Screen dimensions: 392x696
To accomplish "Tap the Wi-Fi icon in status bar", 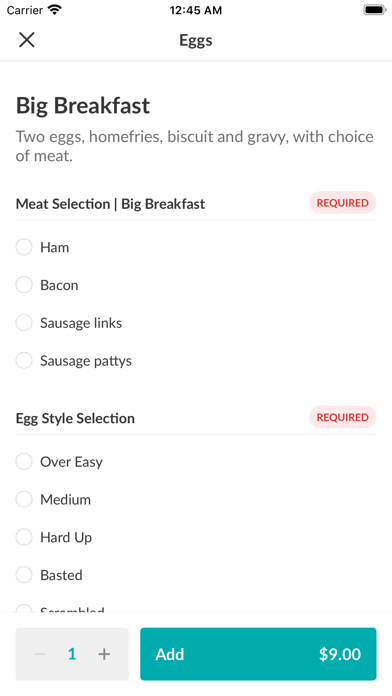I will coord(55,10).
